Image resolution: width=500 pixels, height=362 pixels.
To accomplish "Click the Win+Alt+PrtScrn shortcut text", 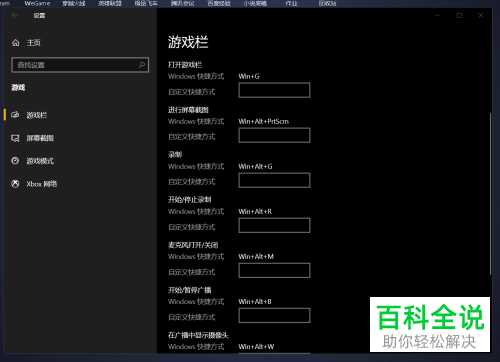I will point(264,121).
